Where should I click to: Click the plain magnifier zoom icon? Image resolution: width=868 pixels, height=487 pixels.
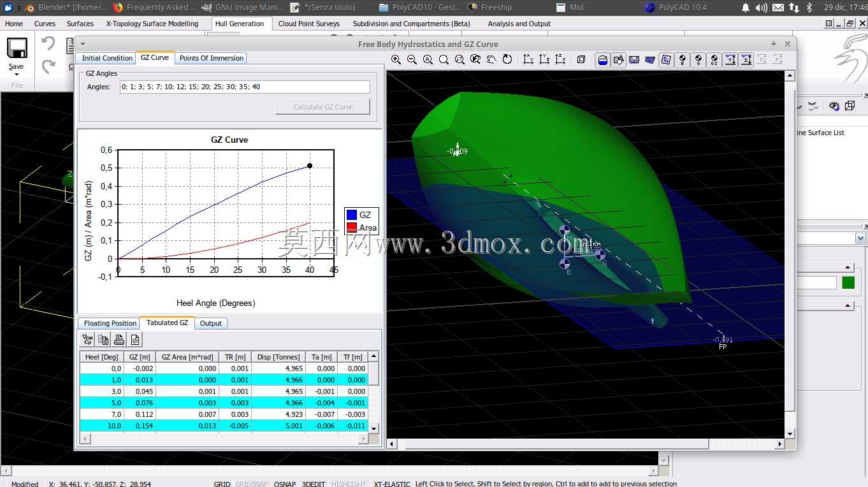click(x=444, y=59)
